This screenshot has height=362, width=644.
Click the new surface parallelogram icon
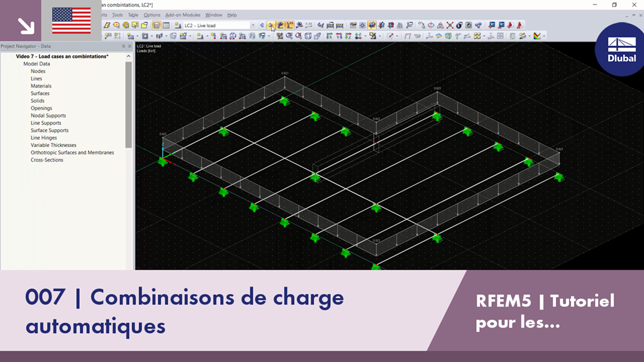tap(107, 25)
